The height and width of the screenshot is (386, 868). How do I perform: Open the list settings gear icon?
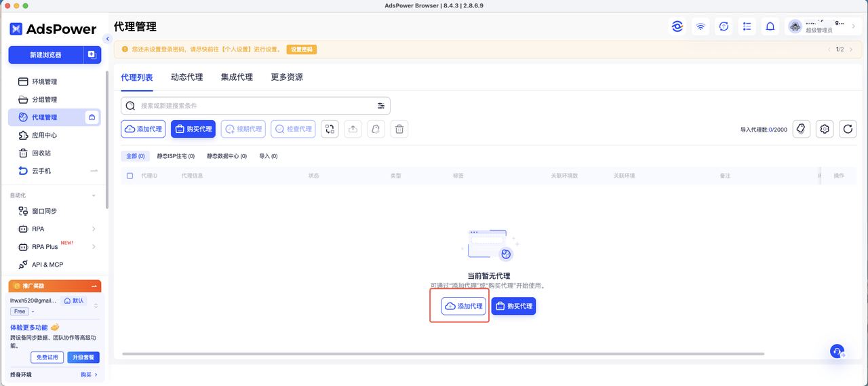(x=825, y=129)
